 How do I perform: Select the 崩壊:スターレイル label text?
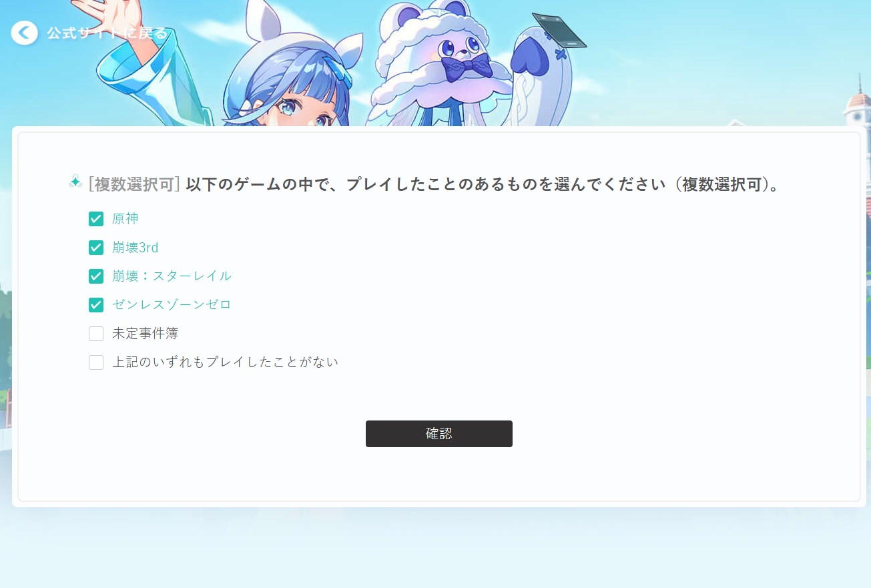(172, 276)
